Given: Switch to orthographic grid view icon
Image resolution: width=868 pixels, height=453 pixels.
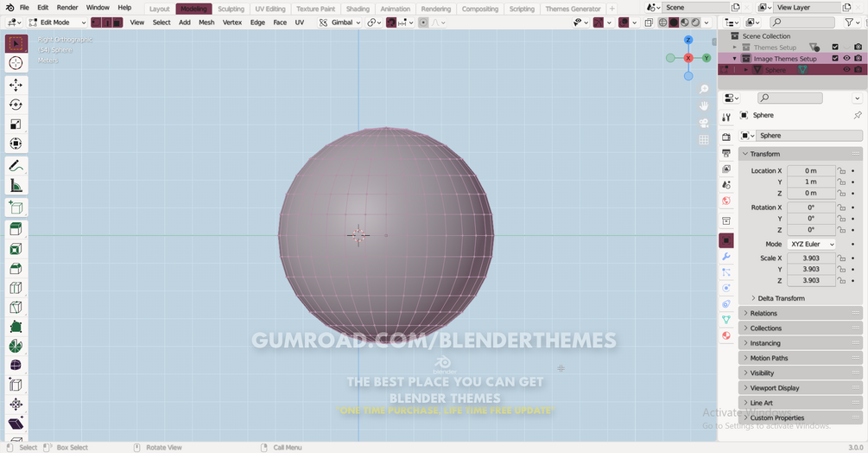Looking at the screenshot, I should [704, 140].
